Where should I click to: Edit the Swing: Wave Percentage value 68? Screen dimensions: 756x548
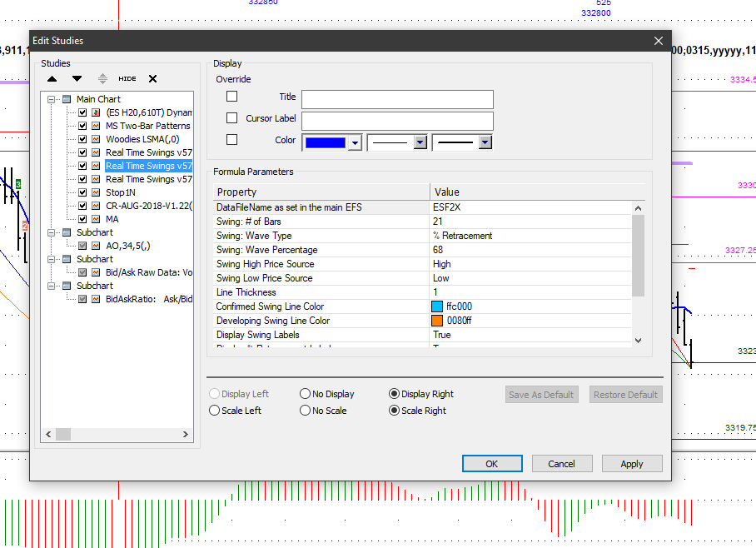pyautogui.click(x=530, y=250)
